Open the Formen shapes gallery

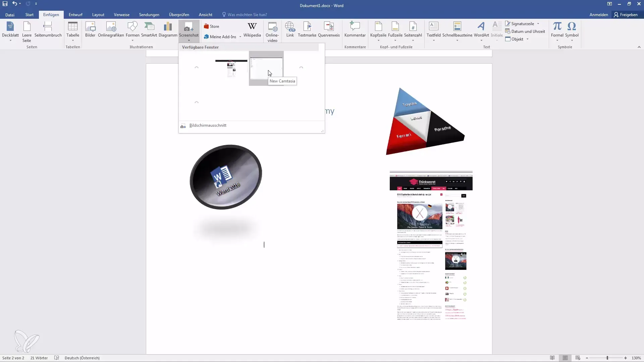pos(132,32)
